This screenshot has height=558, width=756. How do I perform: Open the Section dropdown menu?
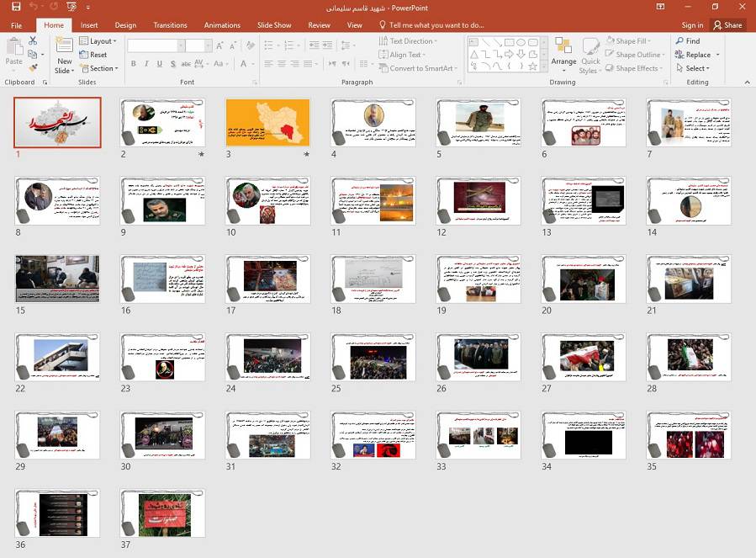[102, 68]
